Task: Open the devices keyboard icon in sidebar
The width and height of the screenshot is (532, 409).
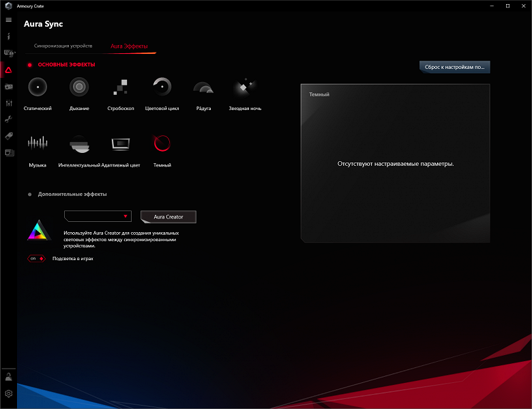Action: 9,53
